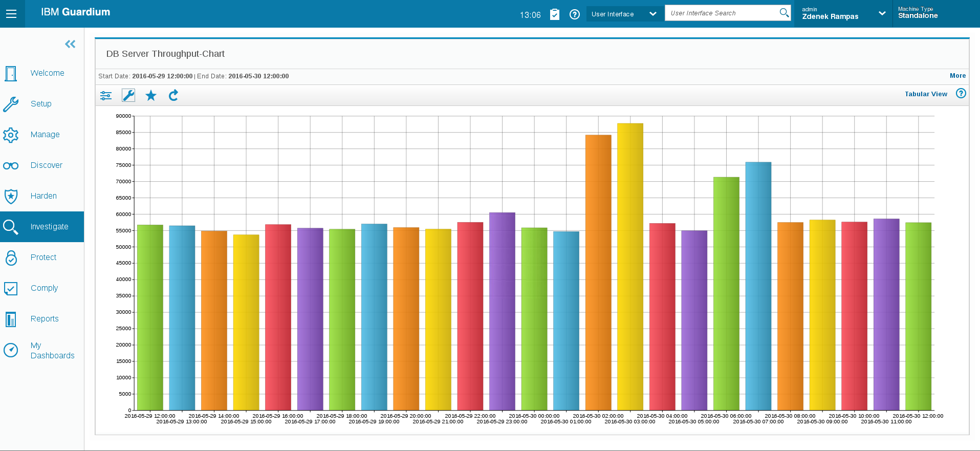Image resolution: width=980 pixels, height=451 pixels.
Task: Click the search magnifier in header
Action: coord(784,13)
